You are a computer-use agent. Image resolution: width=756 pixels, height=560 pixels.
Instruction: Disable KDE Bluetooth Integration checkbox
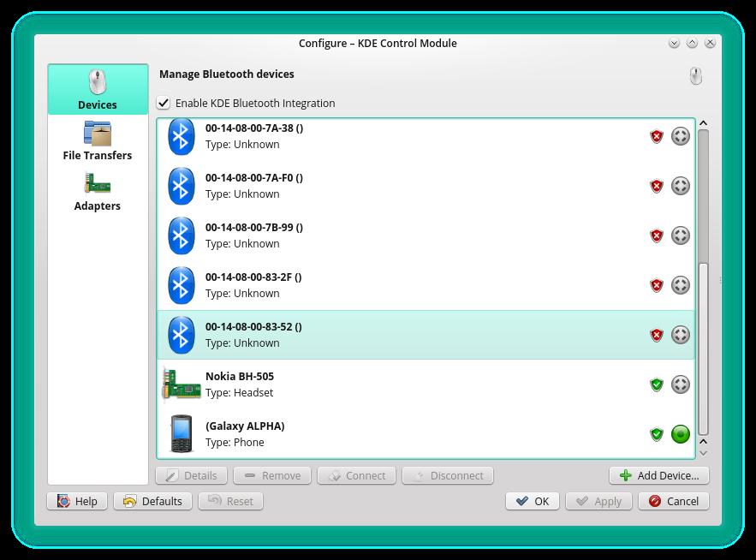point(164,104)
